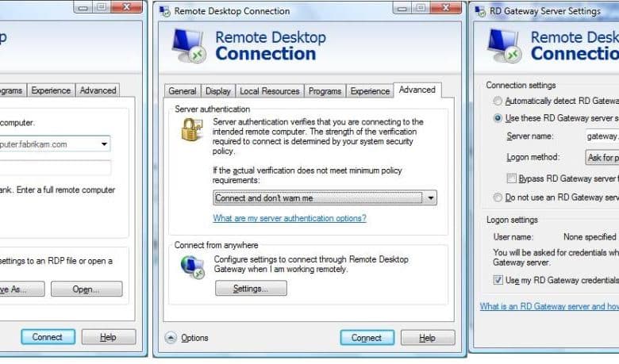
Task: Open 'What is an RD Gateway server' link
Action: pos(549,306)
